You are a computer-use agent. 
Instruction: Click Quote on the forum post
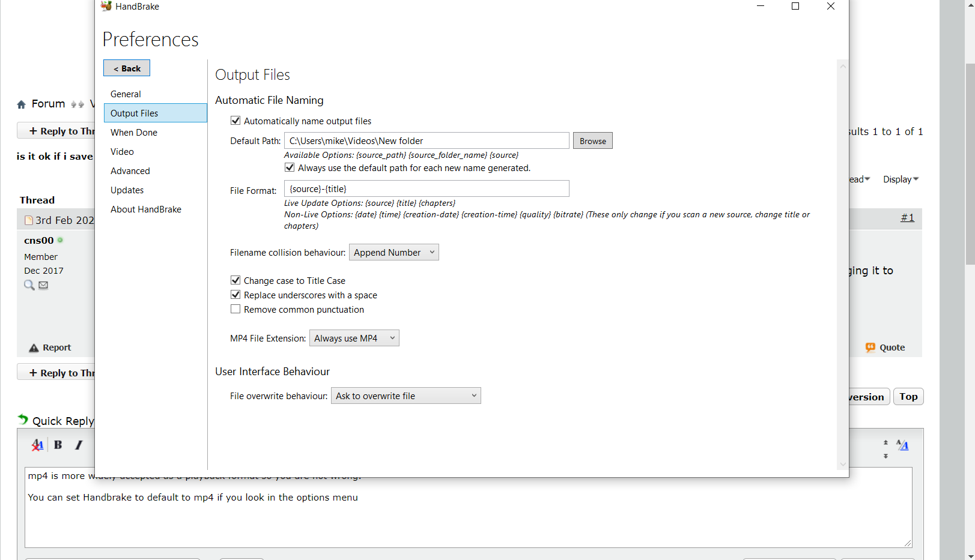click(x=885, y=347)
